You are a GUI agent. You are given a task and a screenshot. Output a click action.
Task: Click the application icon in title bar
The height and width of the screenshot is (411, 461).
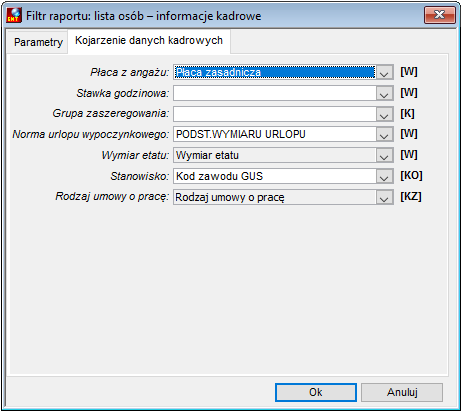[14, 15]
